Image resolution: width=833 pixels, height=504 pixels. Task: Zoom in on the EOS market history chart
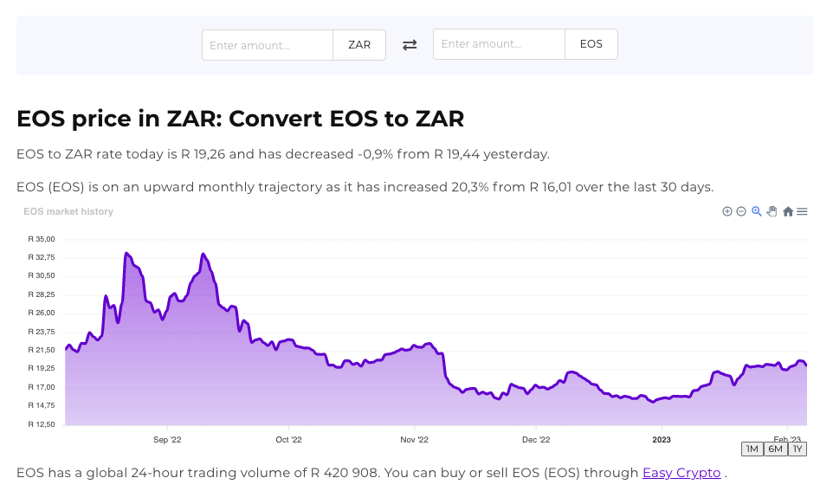point(727,211)
